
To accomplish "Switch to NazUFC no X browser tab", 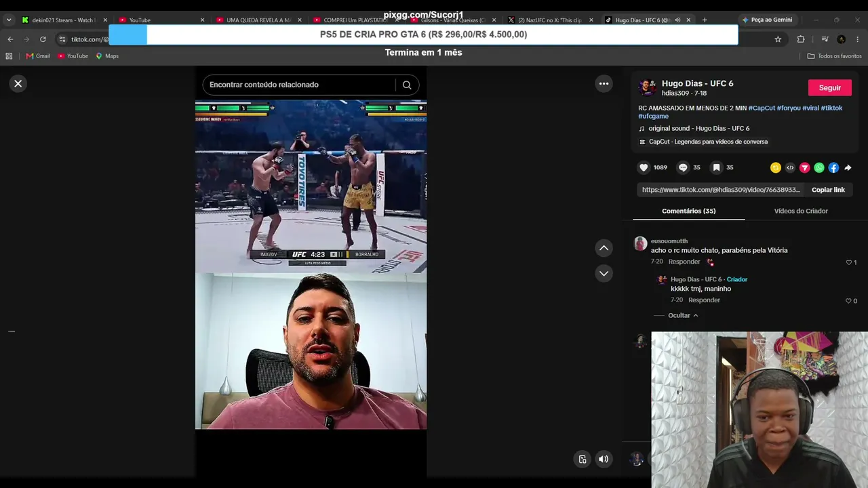I will tap(549, 20).
